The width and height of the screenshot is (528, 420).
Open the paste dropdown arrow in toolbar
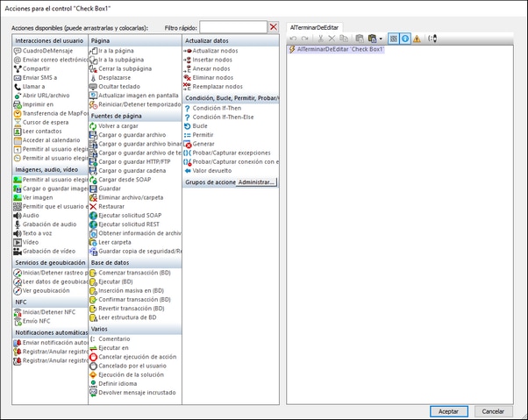[x=381, y=39]
